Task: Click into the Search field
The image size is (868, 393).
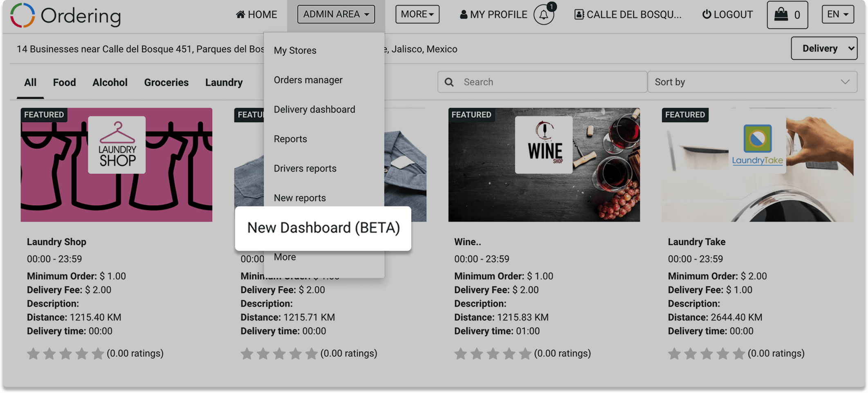Action: (542, 82)
